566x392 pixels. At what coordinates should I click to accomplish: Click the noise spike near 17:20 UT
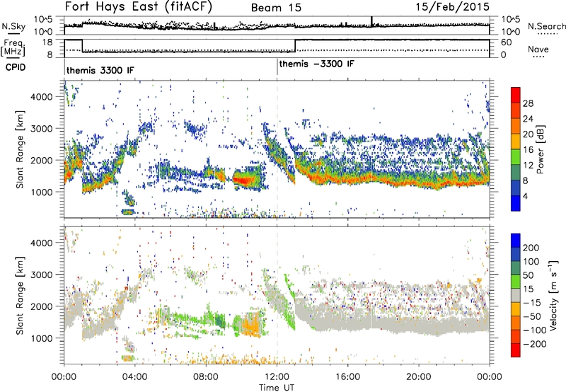click(372, 21)
